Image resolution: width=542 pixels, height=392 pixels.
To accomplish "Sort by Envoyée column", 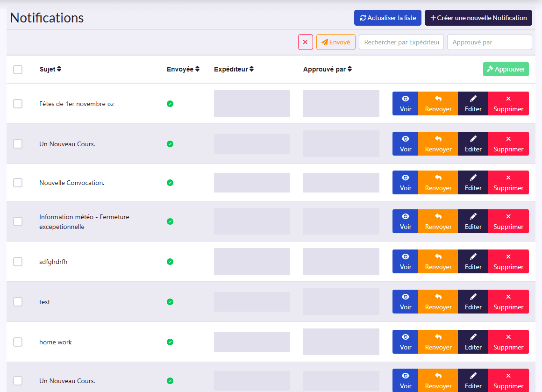I will pyautogui.click(x=183, y=69).
